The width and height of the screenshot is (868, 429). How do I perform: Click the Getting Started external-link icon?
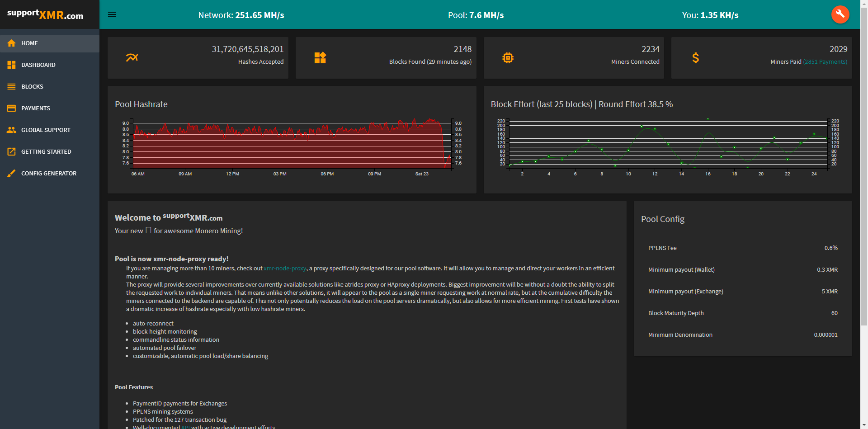(11, 152)
